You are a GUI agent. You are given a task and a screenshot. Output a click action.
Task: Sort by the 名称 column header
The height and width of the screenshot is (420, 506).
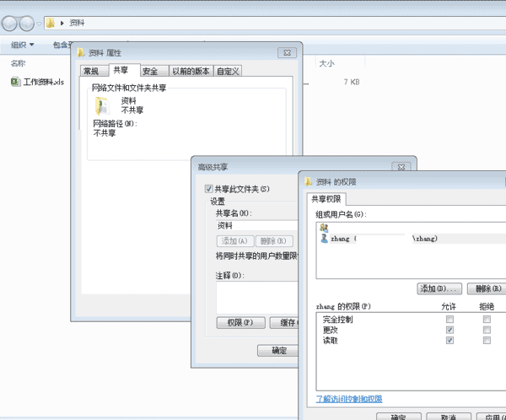[x=18, y=63]
